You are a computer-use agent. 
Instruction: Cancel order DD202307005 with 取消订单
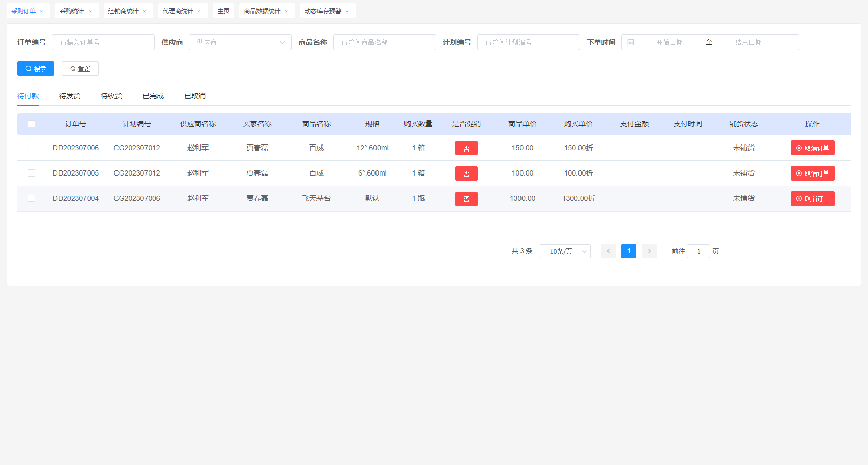pos(812,173)
